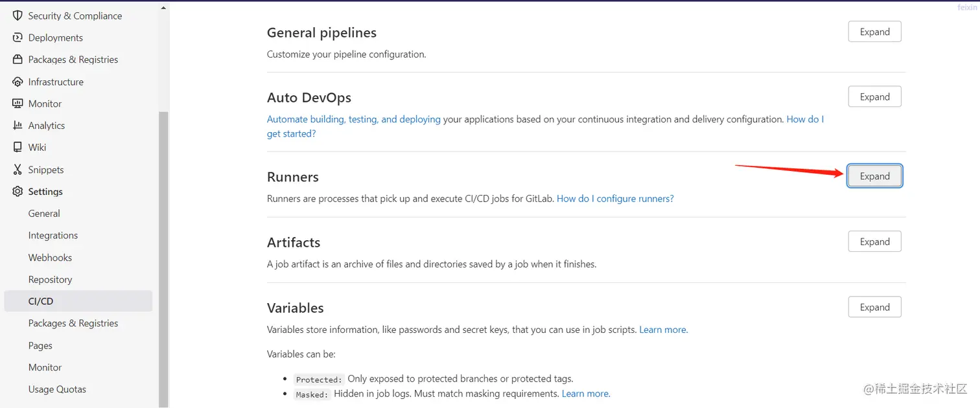
Task: Open the CI/CD settings menu item
Action: (x=41, y=301)
